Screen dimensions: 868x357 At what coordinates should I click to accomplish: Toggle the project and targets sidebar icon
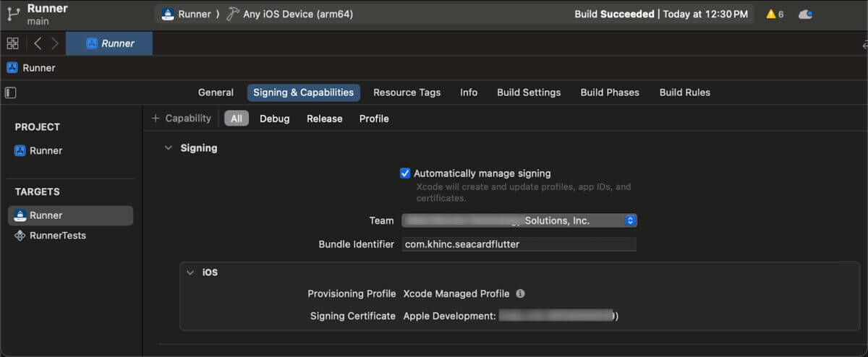click(10, 93)
